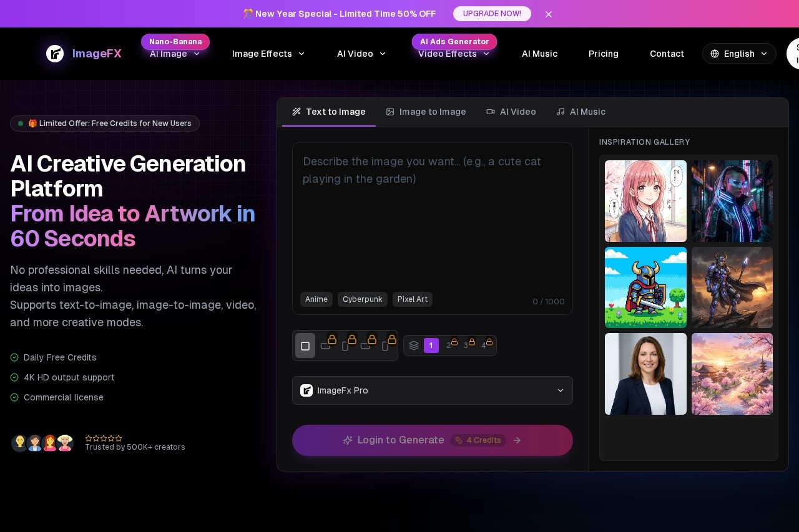799x532 pixels.
Task: Open the ImageFx Pro model dropdown
Action: point(432,390)
